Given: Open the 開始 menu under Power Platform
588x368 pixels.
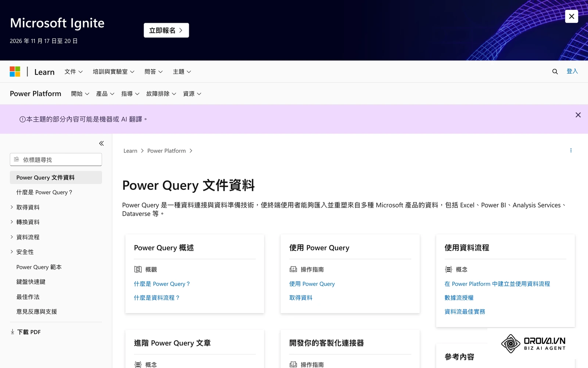Looking at the screenshot, I should [80, 94].
